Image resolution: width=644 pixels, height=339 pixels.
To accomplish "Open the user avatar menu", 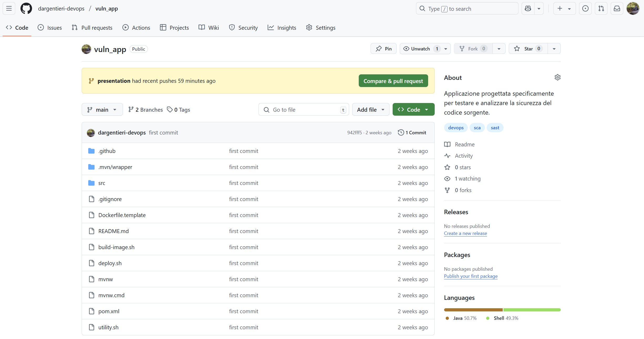I will pyautogui.click(x=633, y=8).
